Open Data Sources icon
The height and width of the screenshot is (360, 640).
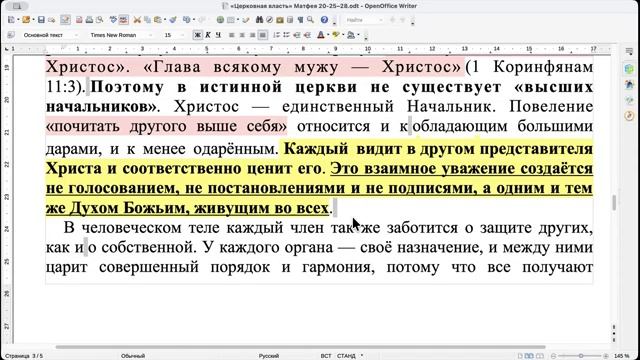pyautogui.click(x=290, y=20)
